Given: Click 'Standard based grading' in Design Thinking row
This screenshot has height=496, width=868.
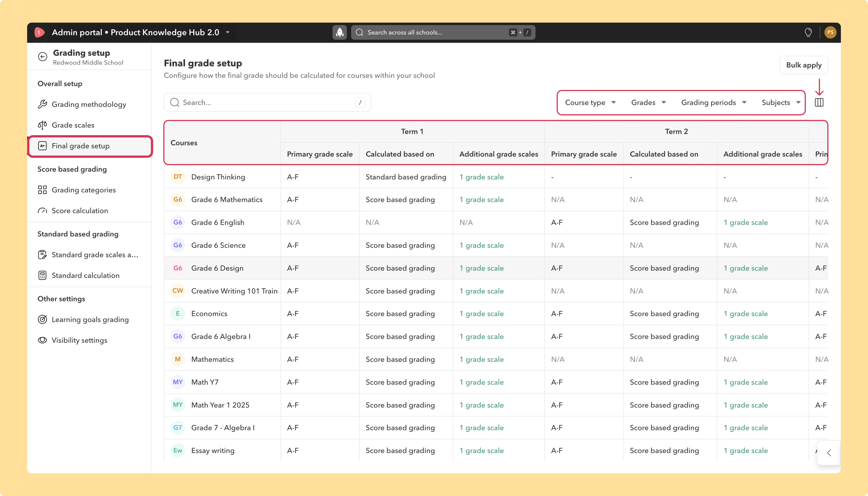Looking at the screenshot, I should coord(406,177).
